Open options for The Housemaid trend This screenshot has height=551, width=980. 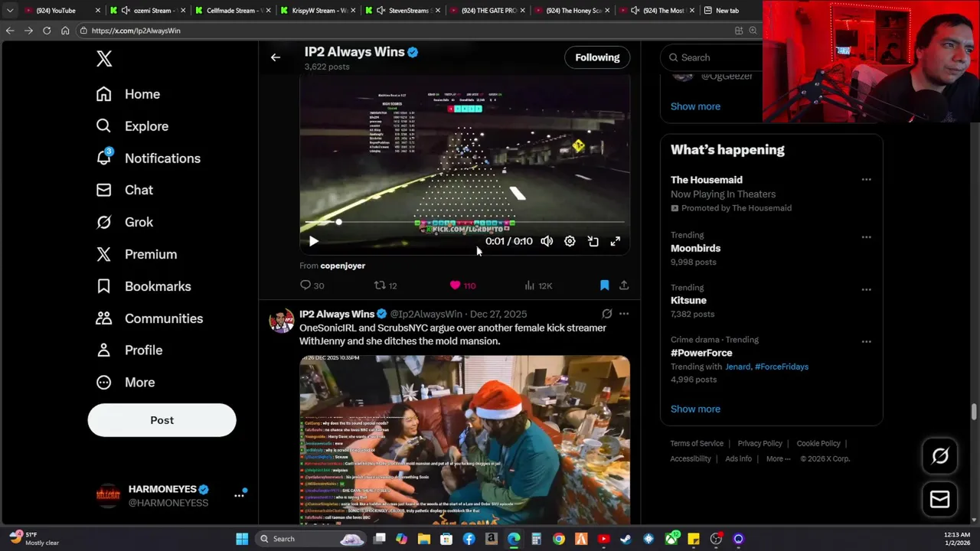click(866, 180)
